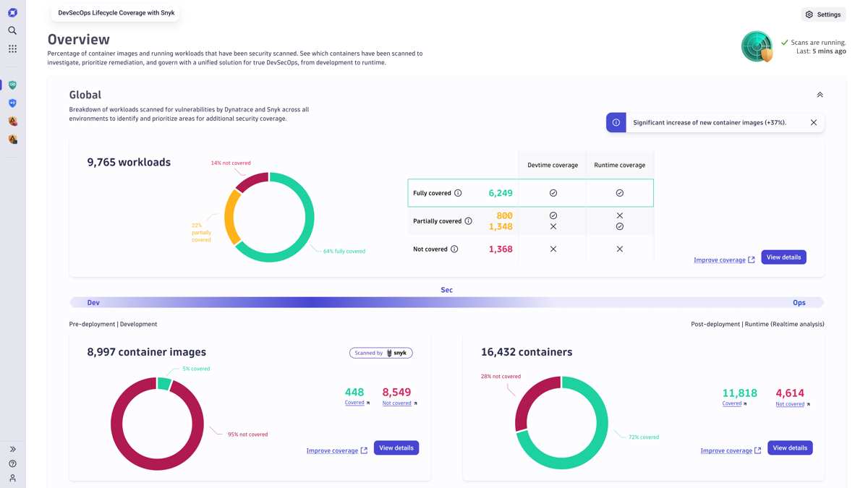Dismiss the new container images notification
This screenshot has height=488, width=868.
click(813, 123)
